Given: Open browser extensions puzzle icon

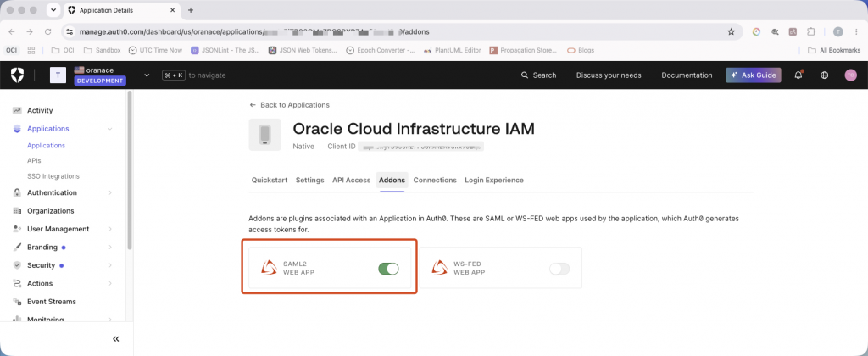Looking at the screenshot, I should [x=811, y=31].
